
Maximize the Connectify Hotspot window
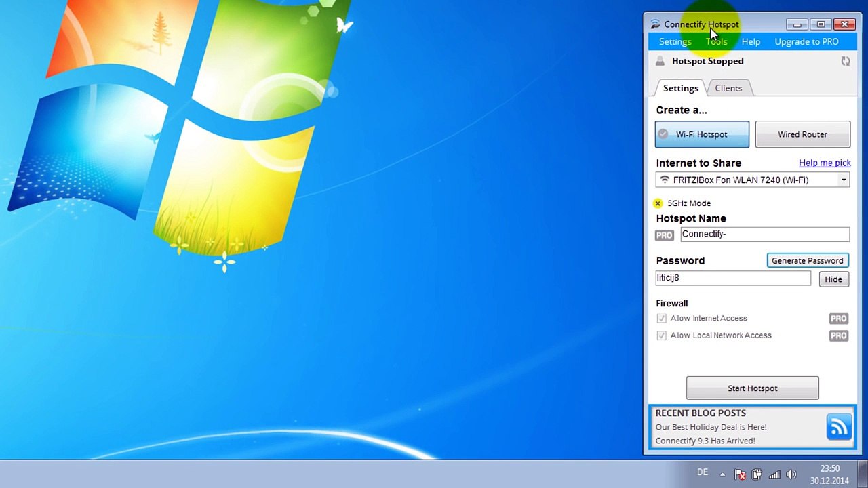pos(820,24)
